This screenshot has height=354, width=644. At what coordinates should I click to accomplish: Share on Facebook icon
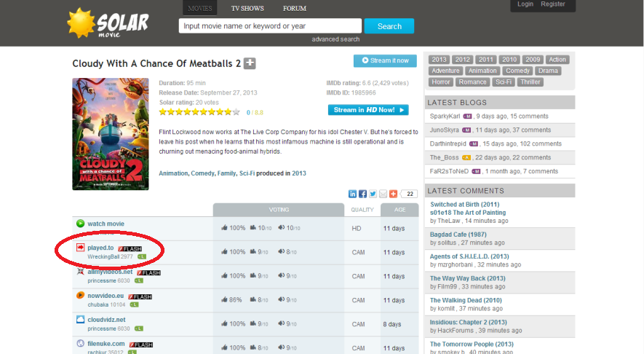coord(362,194)
